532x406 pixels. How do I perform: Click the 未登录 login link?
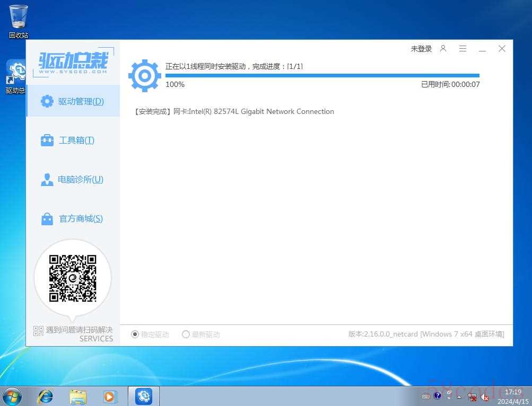click(421, 49)
